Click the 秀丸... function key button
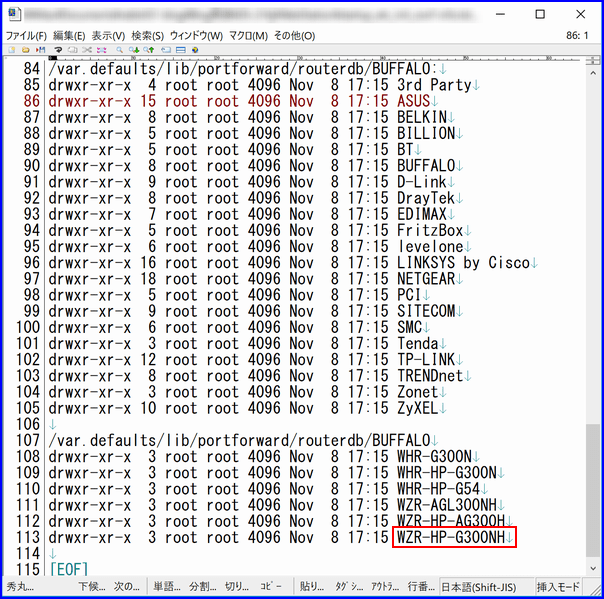This screenshot has height=599, width=604. pos(20,587)
